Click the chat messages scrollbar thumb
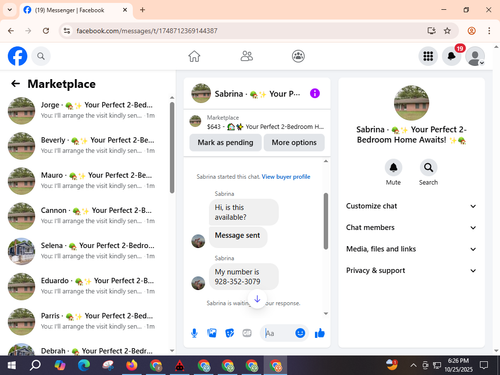 pos(326,221)
